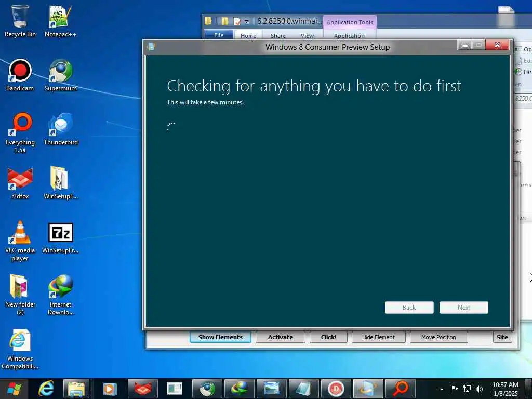Select the r3dfox desktop shortcut
The width and height of the screenshot is (532, 399).
pos(20,183)
